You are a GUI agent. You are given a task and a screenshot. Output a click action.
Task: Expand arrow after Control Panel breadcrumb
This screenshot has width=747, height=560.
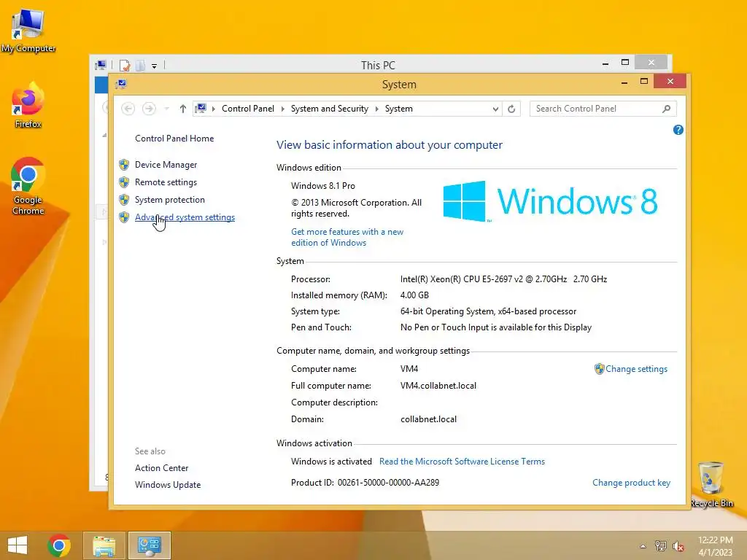(x=282, y=109)
